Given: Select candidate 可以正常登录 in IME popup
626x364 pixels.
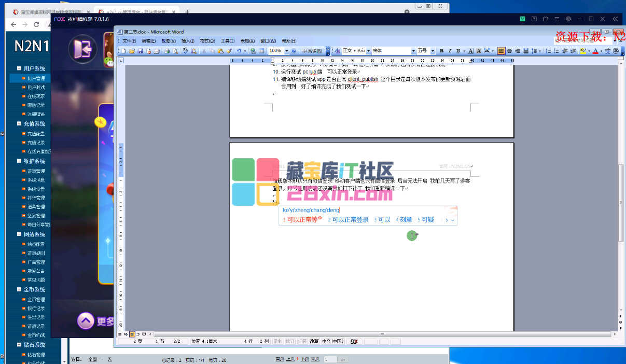Looking at the screenshot, I should coord(348,220).
